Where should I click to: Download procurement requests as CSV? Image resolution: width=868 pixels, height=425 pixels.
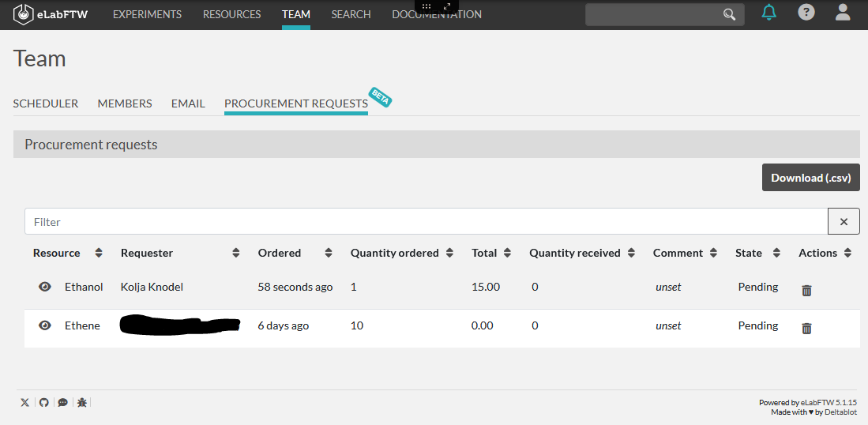point(810,178)
